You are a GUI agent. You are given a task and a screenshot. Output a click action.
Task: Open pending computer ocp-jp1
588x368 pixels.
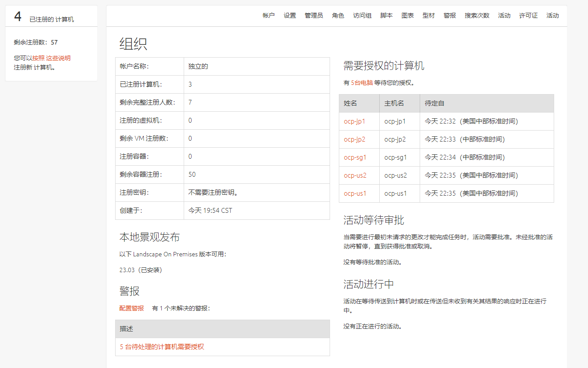(355, 121)
